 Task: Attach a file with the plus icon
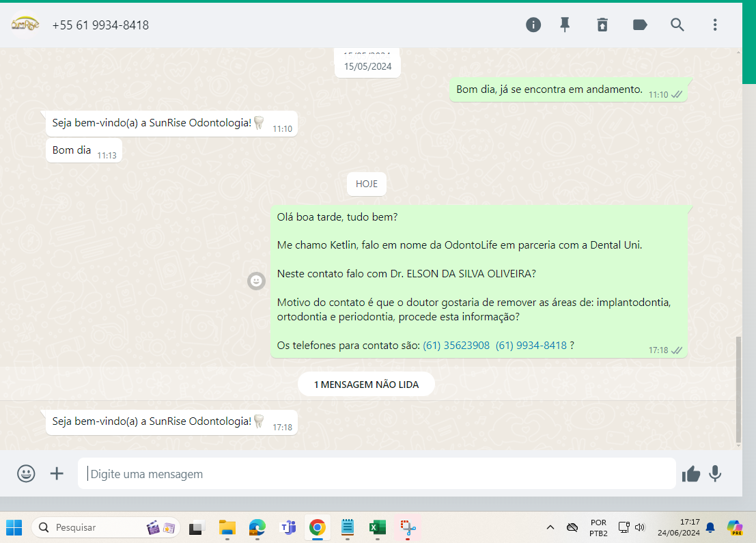pos(57,473)
